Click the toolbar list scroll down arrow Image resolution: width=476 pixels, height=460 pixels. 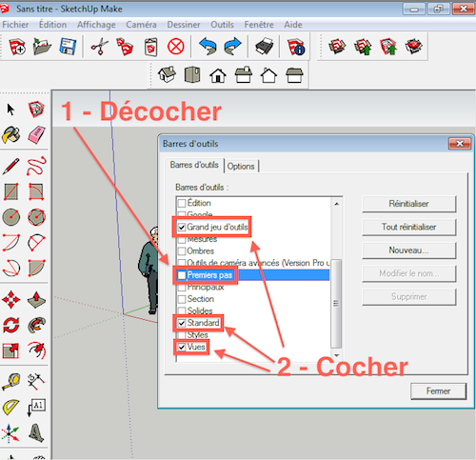coord(337,355)
